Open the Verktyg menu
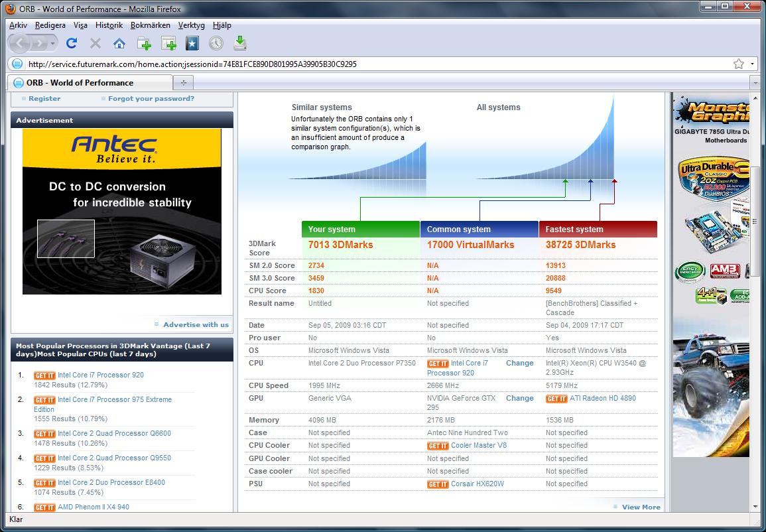The width and height of the screenshot is (766, 532). pyautogui.click(x=192, y=25)
